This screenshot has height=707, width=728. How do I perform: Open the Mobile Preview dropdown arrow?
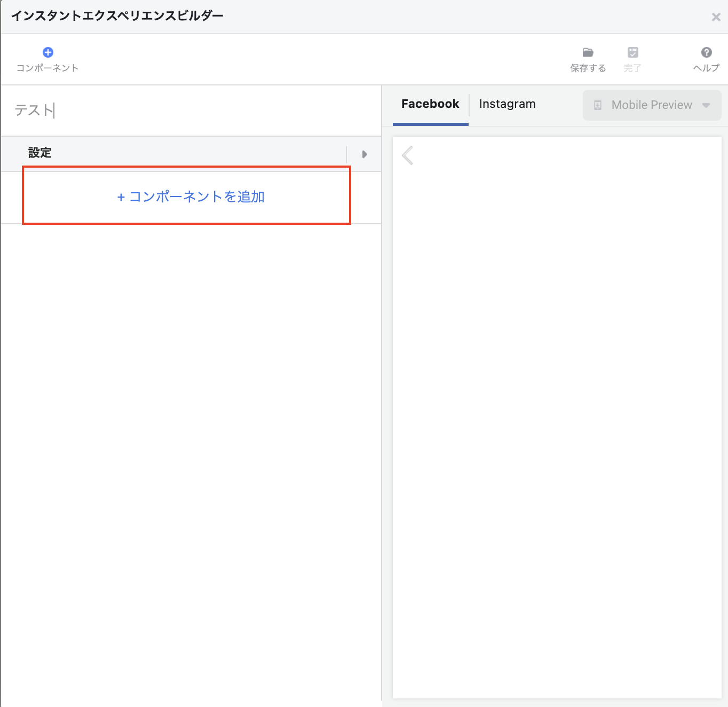pos(706,105)
